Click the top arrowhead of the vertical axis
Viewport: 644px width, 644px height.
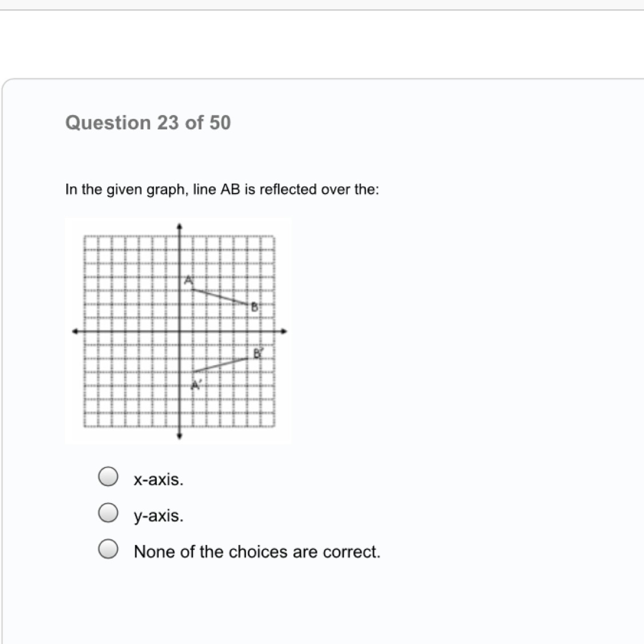pos(179,226)
